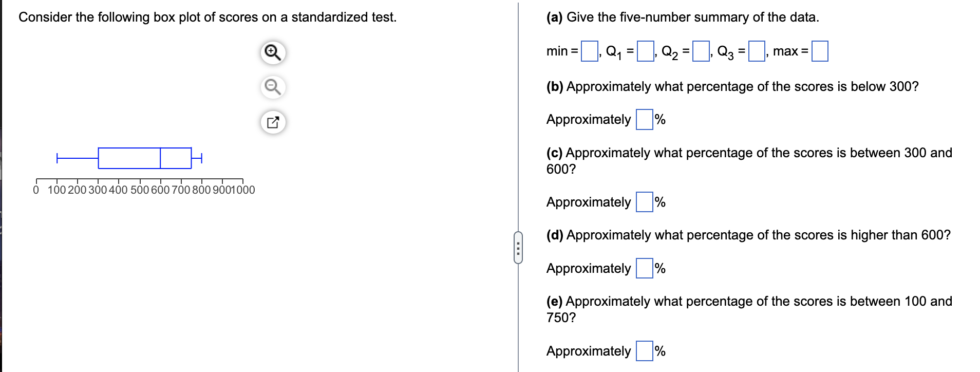Click the Q1 answer box
The height and width of the screenshot is (372, 980).
coord(645,50)
